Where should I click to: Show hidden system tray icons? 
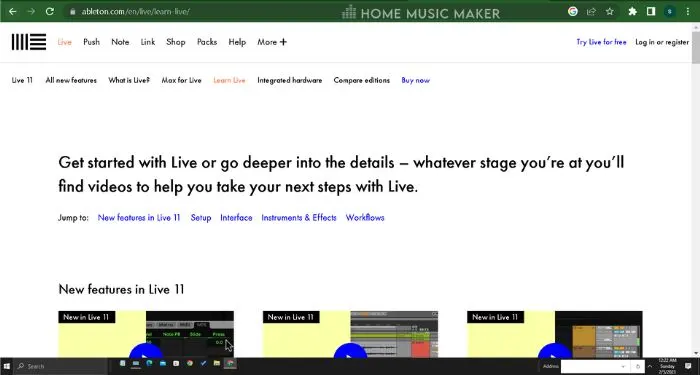[650, 366]
